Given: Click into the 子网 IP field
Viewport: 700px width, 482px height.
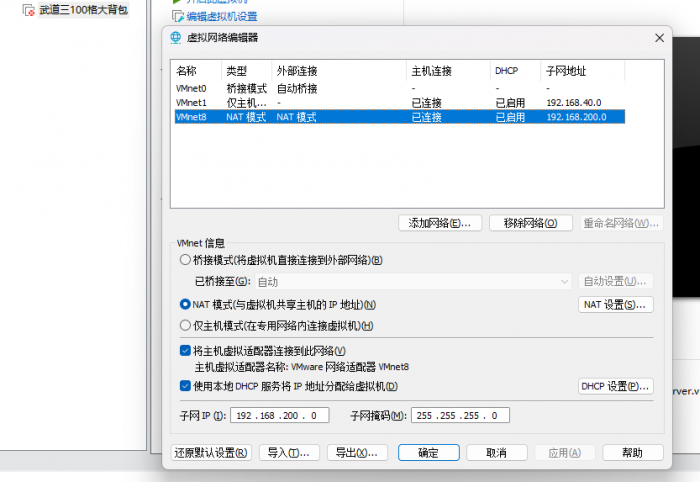Looking at the screenshot, I should pyautogui.click(x=273, y=415).
